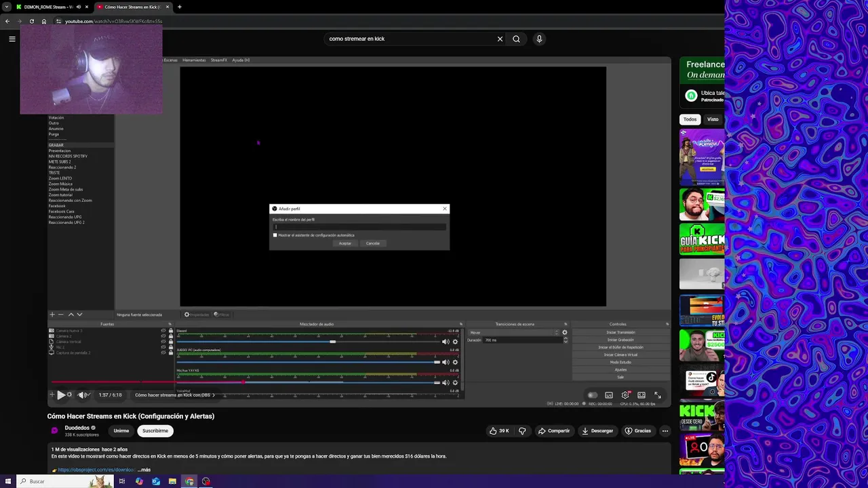Open the Ayuda (H) menu in OBS
The height and width of the screenshot is (488, 868).
click(x=241, y=60)
